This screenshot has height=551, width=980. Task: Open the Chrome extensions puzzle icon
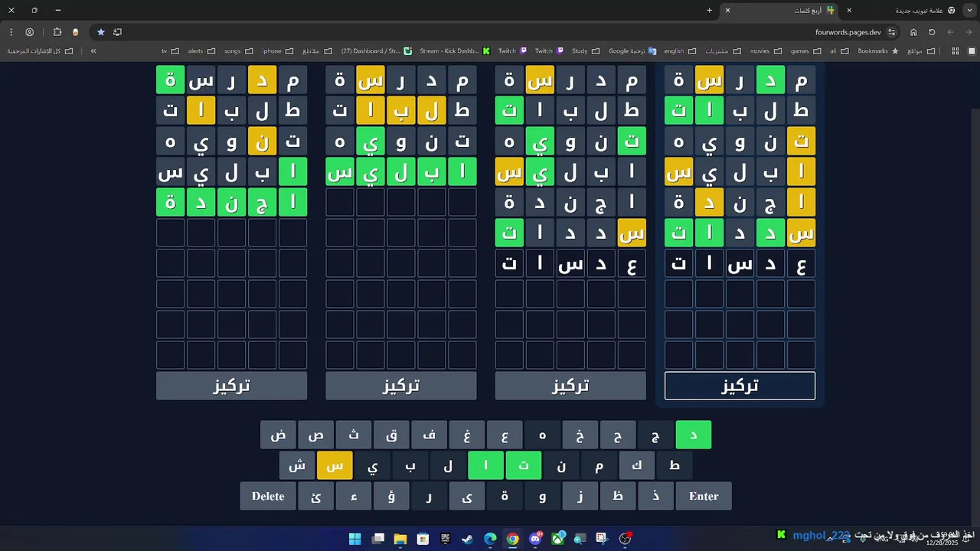[57, 32]
